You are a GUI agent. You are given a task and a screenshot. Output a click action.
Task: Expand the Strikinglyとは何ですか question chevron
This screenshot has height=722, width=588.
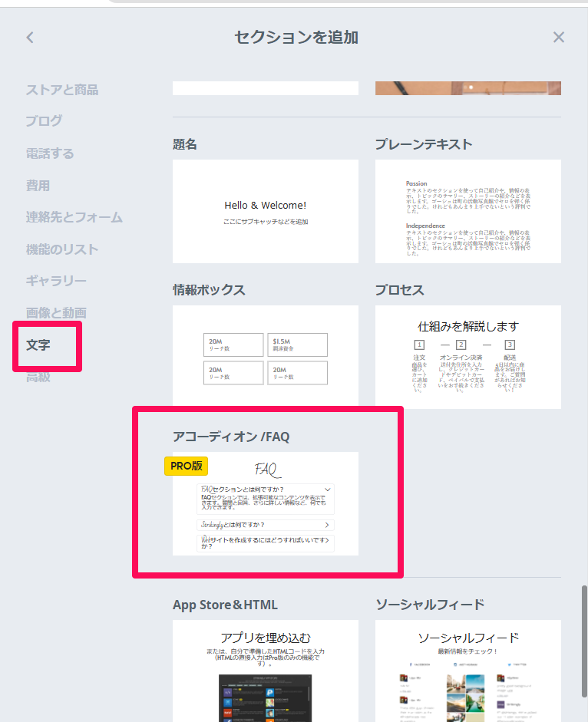coord(327,525)
